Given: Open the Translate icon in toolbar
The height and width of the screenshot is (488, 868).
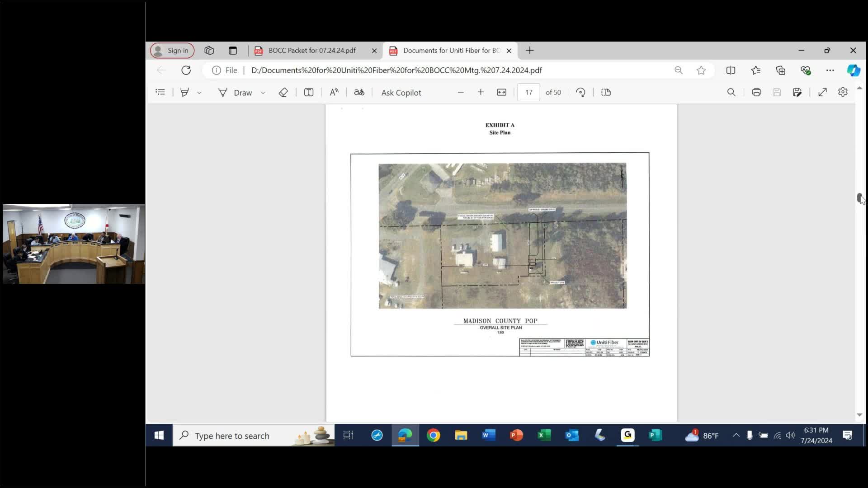Looking at the screenshot, I should pos(359,92).
